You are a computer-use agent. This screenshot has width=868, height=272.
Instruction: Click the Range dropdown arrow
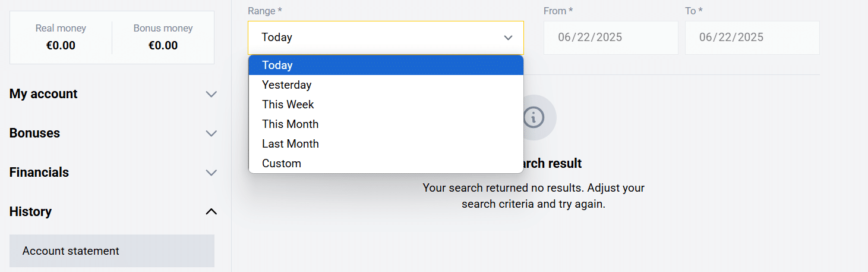(x=508, y=37)
